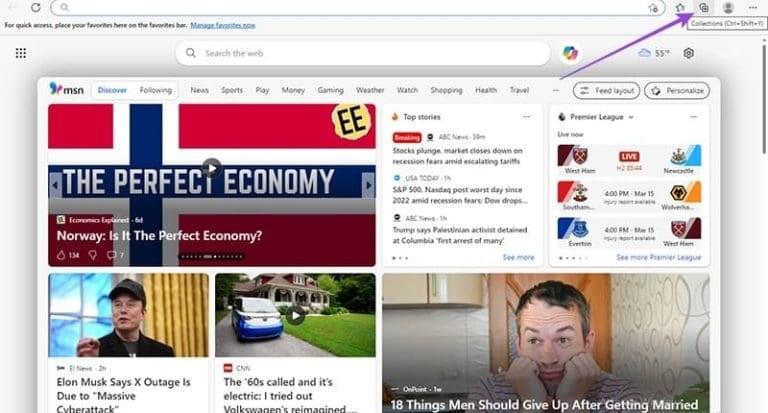Open the Gaming category

click(x=330, y=90)
